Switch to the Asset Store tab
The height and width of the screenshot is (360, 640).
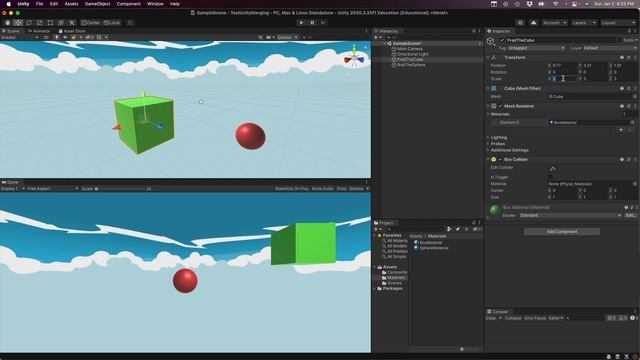[x=72, y=31]
